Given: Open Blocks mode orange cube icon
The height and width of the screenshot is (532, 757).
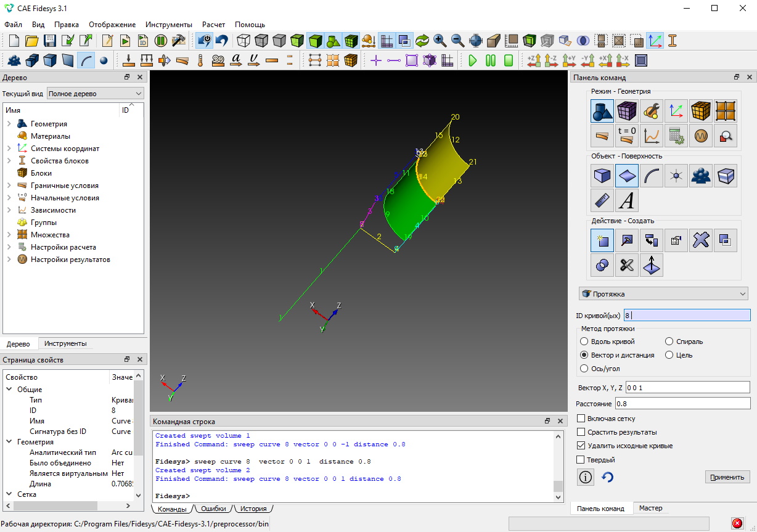Looking at the screenshot, I should click(701, 112).
